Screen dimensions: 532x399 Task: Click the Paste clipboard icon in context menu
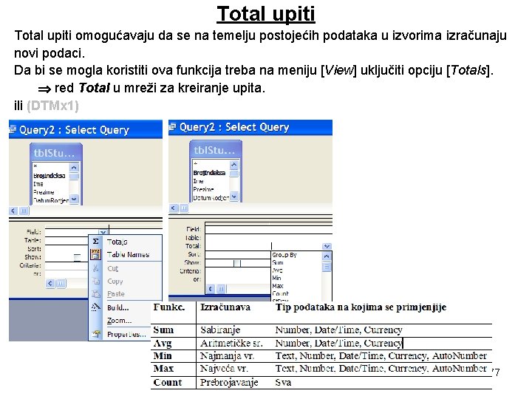click(96, 294)
